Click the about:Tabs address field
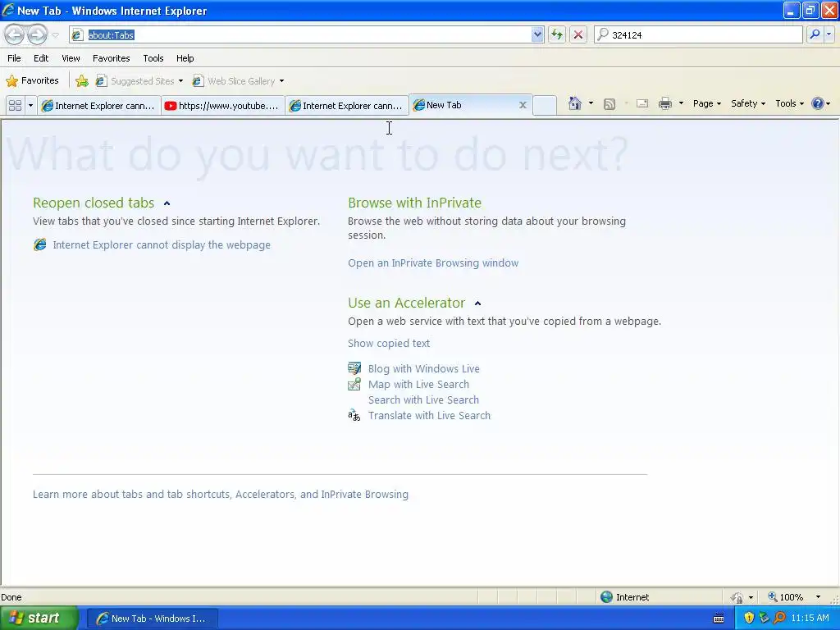The width and height of the screenshot is (840, 630). pyautogui.click(x=301, y=34)
